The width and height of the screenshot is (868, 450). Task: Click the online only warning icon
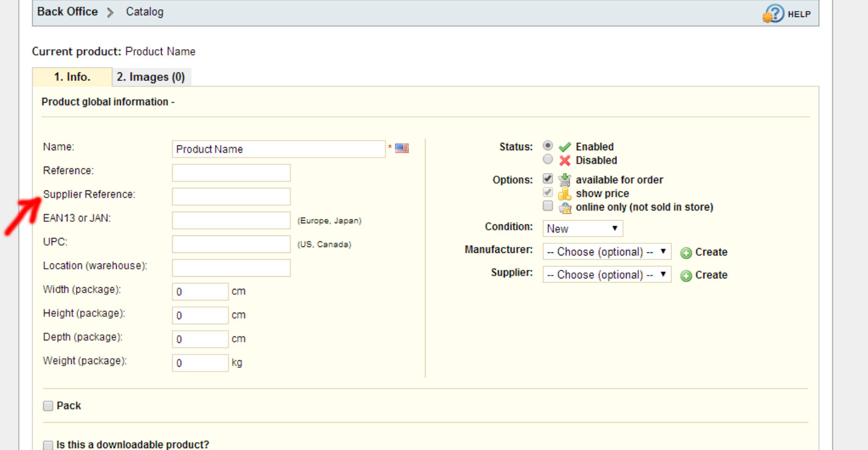coord(565,208)
